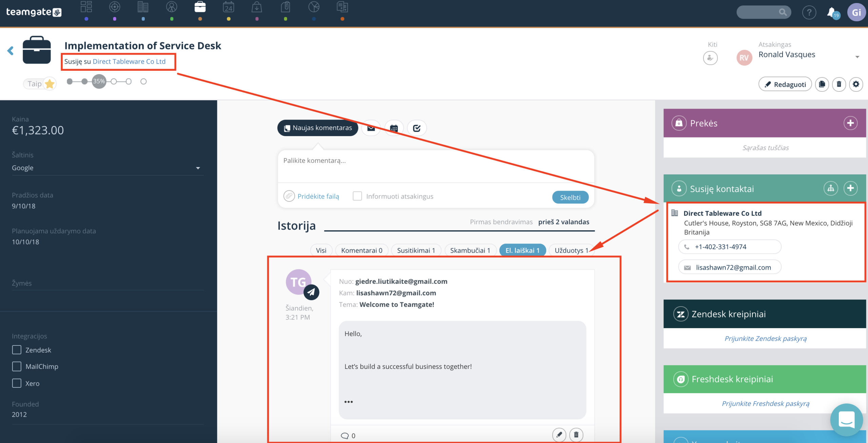Click the add task checkmark icon
This screenshot has height=443, width=868.
(417, 128)
